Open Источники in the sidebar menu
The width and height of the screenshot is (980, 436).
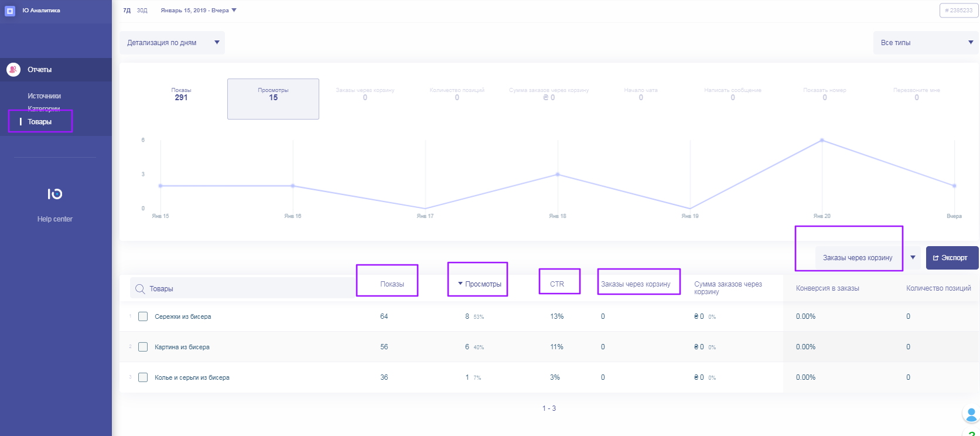pyautogui.click(x=45, y=96)
